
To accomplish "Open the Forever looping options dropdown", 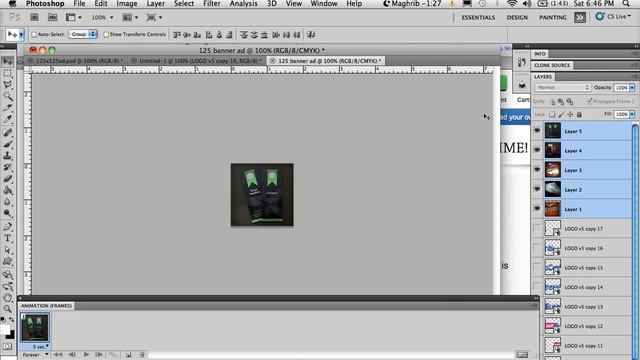I will 36,355.
